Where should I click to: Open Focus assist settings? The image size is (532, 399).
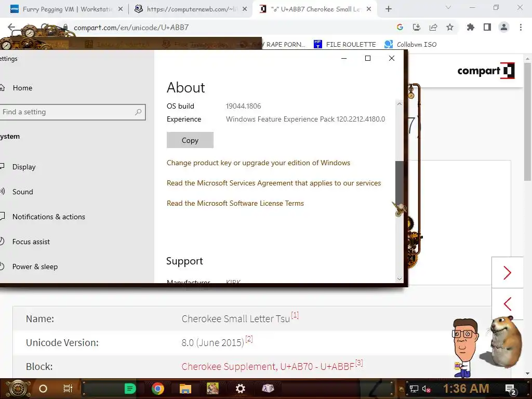coord(31,242)
